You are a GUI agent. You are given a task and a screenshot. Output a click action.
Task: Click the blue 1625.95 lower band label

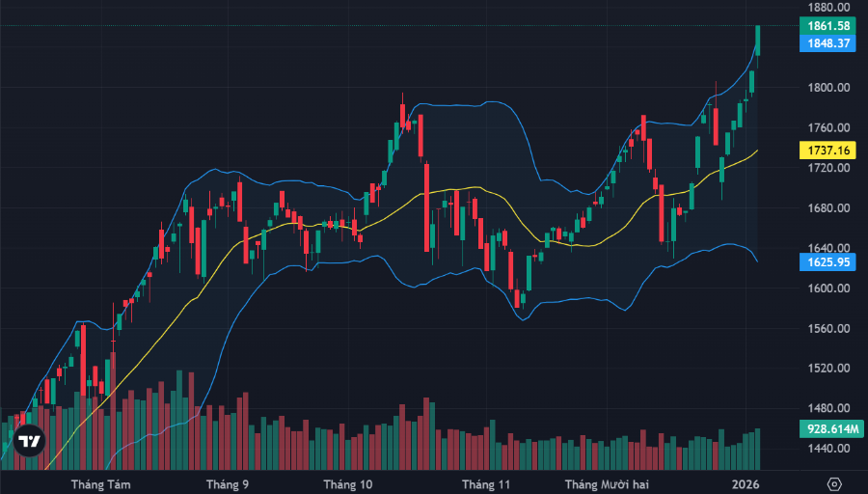[828, 261]
